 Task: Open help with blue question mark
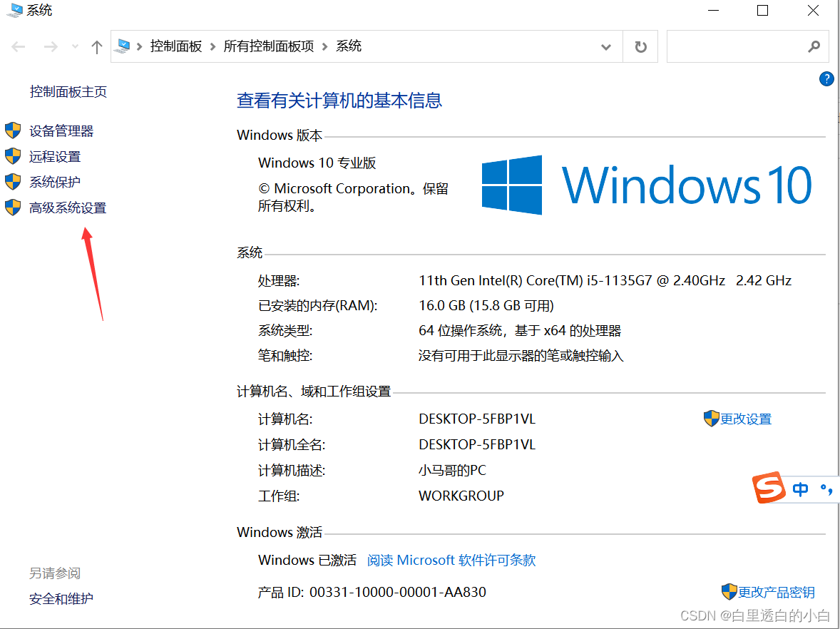pyautogui.click(x=826, y=78)
